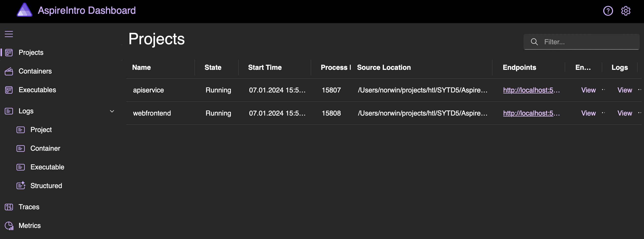Select the Traces sidebar icon
This screenshot has height=239, width=644.
(9, 207)
